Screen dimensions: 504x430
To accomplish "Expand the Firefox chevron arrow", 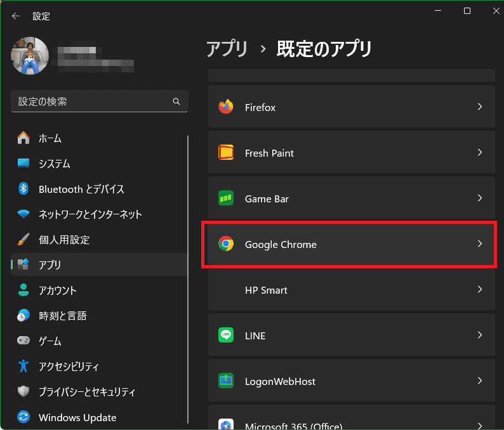I will pyautogui.click(x=480, y=107).
